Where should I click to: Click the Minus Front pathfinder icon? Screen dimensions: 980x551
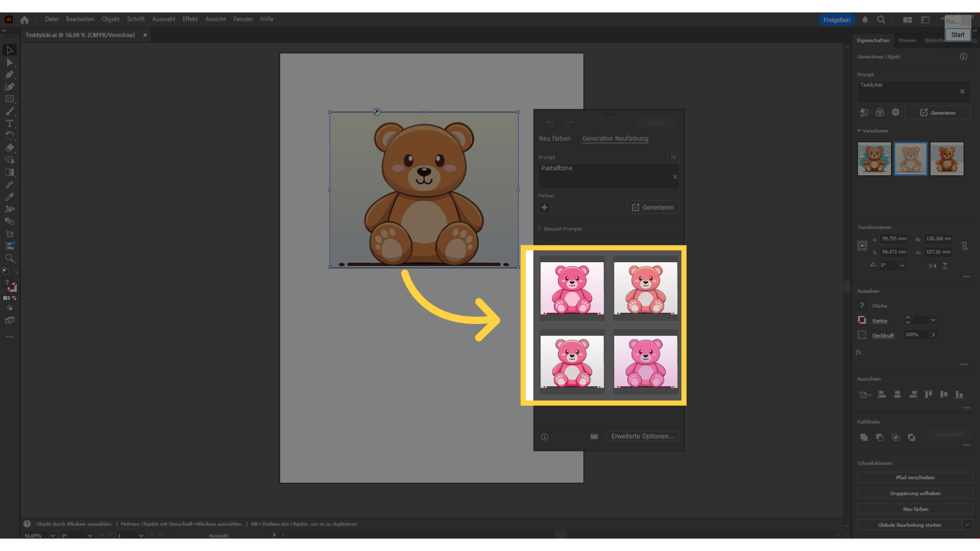879,437
